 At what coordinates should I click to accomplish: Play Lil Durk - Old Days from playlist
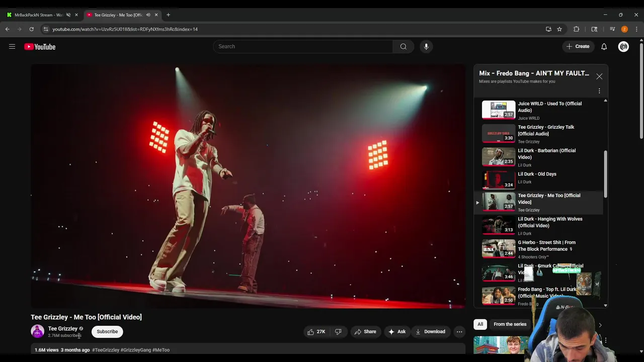[x=538, y=180]
